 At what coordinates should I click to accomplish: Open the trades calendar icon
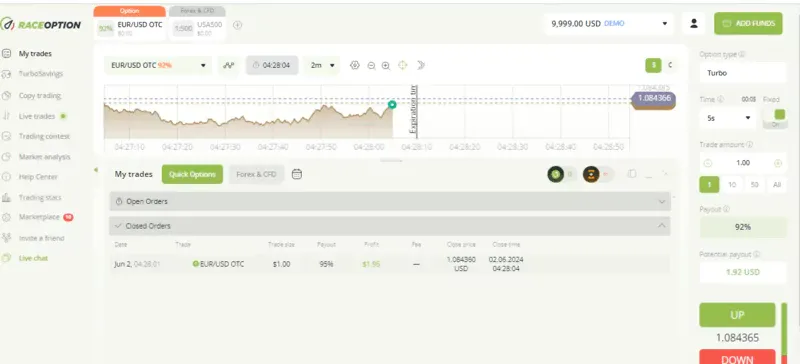click(297, 174)
